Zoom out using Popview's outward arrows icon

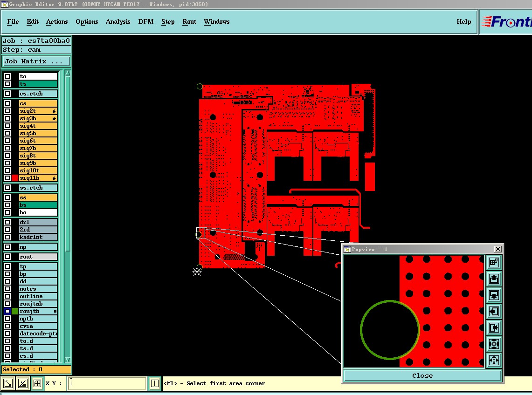(494, 360)
